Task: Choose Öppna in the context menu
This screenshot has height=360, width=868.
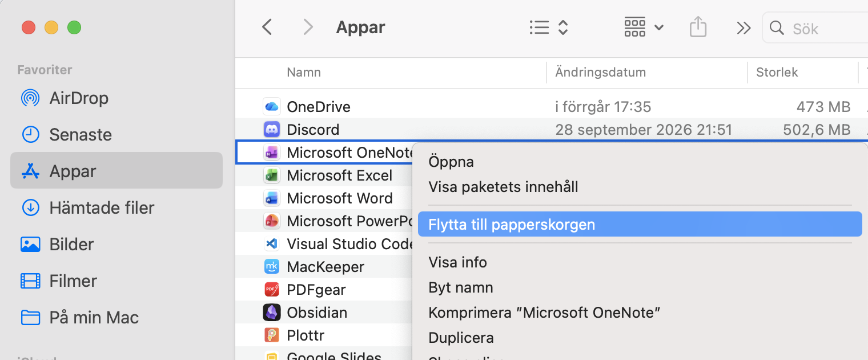Action: click(x=451, y=162)
